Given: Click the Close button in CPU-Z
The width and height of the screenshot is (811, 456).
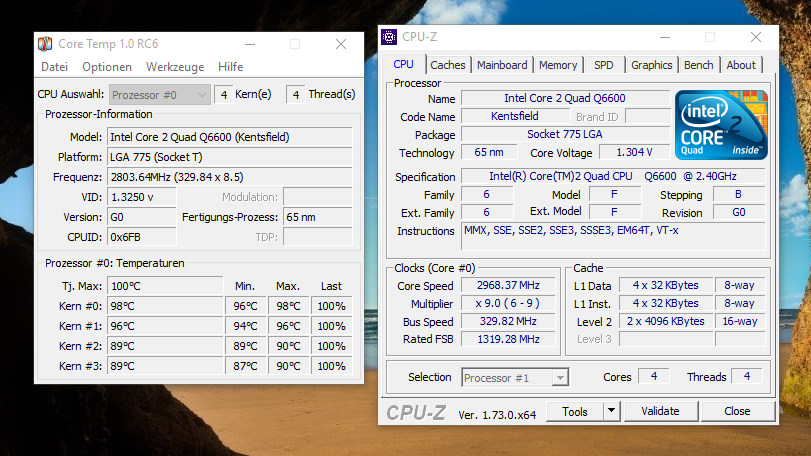Looking at the screenshot, I should [x=737, y=411].
